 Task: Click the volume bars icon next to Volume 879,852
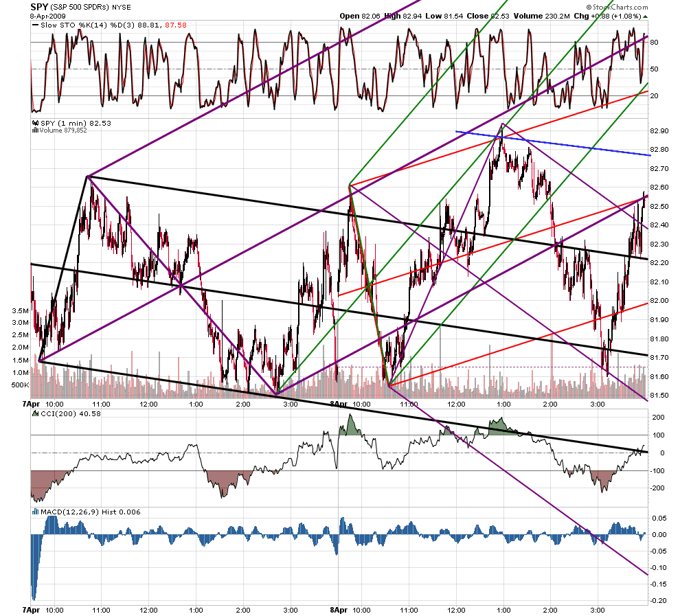36,130
